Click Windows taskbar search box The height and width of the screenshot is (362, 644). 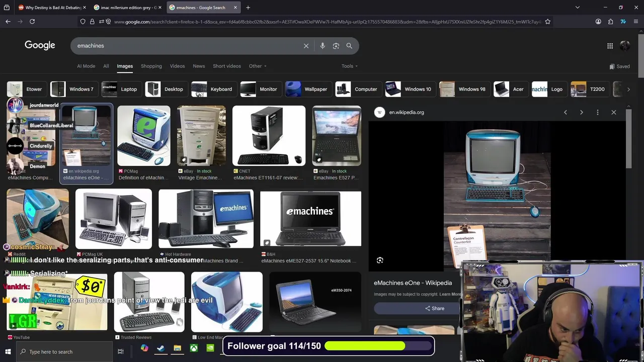[64, 351]
